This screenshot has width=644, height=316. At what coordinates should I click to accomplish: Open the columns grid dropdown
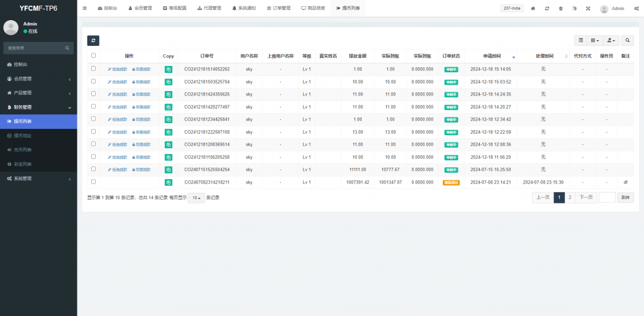(594, 40)
